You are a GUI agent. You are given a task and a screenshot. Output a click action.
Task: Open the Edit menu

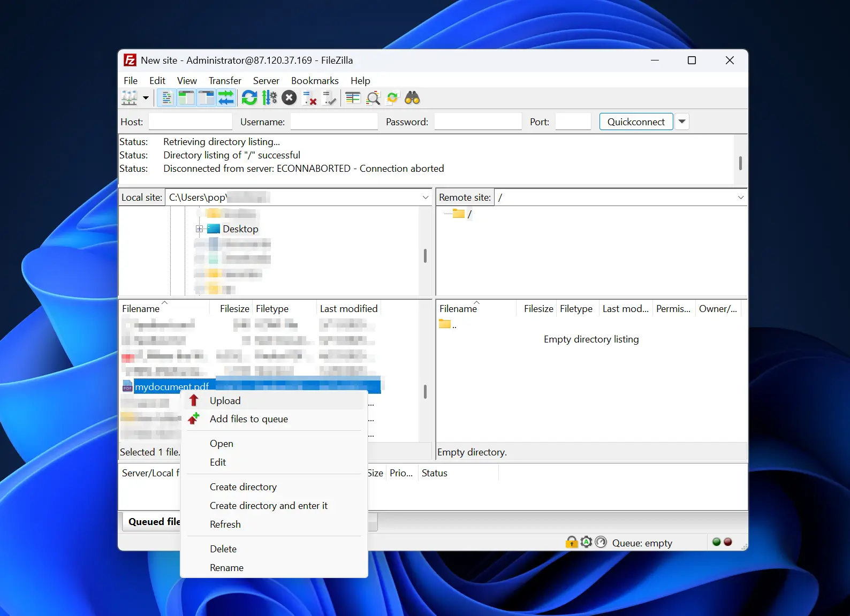click(157, 81)
